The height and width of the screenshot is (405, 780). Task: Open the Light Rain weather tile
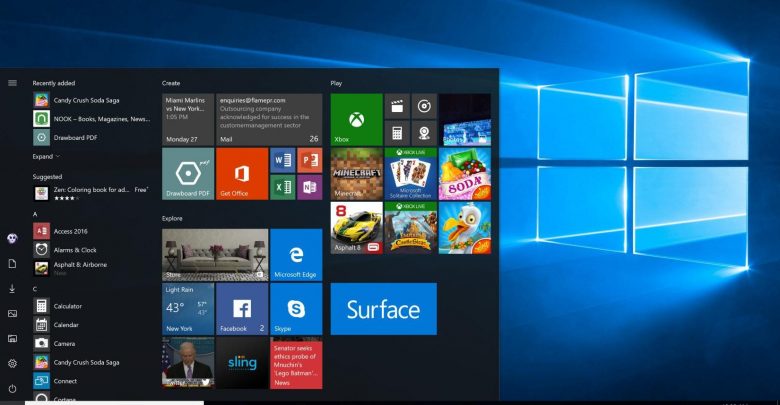(188, 309)
